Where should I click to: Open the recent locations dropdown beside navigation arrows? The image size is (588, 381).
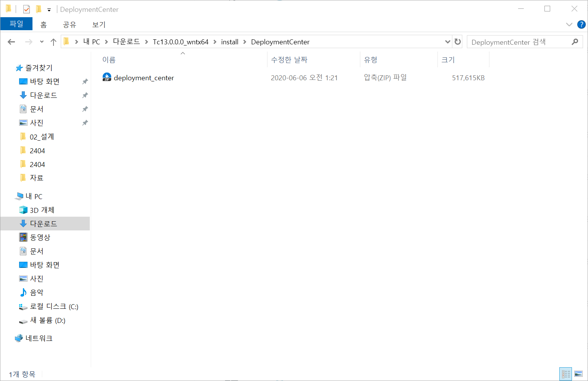[41, 42]
